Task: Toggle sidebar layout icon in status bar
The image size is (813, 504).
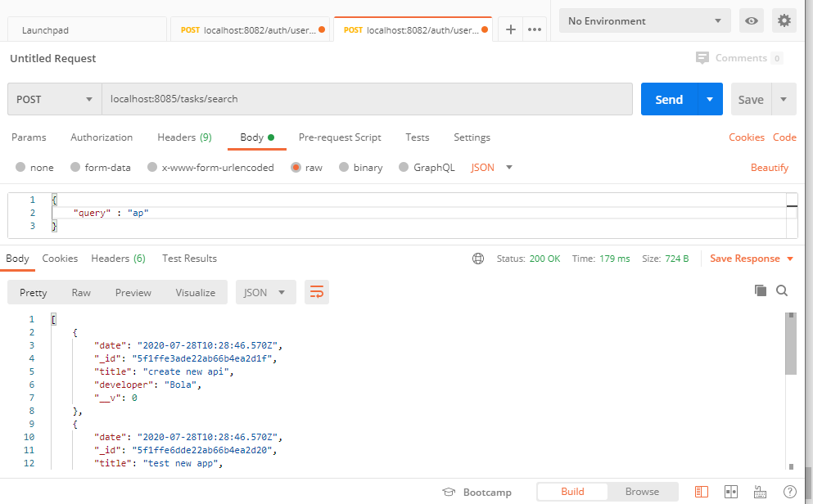Action: (x=701, y=492)
